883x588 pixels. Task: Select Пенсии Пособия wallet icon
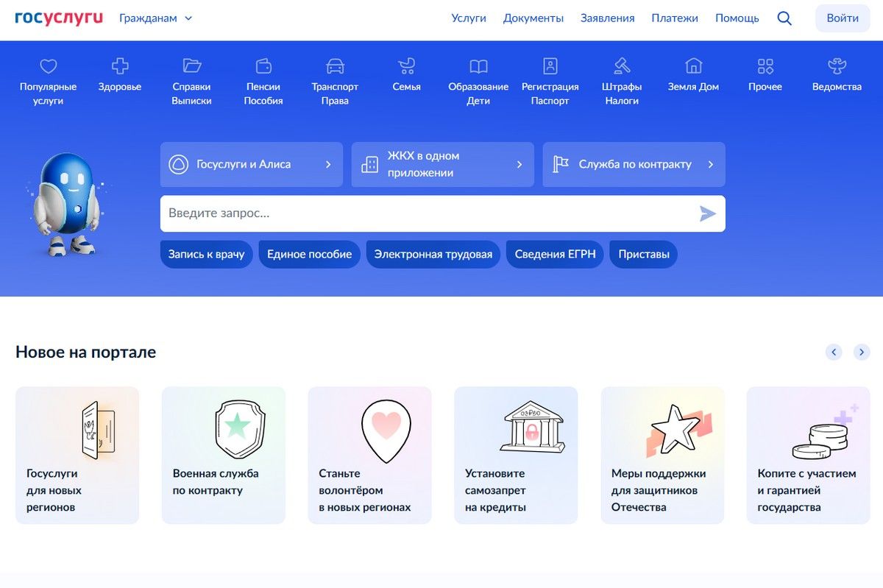pos(263,66)
